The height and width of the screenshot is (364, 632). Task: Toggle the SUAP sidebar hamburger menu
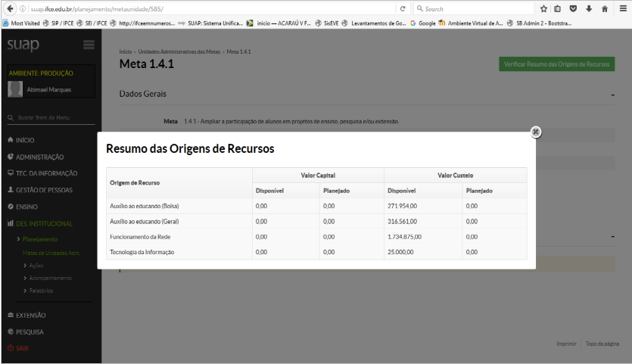click(x=89, y=45)
